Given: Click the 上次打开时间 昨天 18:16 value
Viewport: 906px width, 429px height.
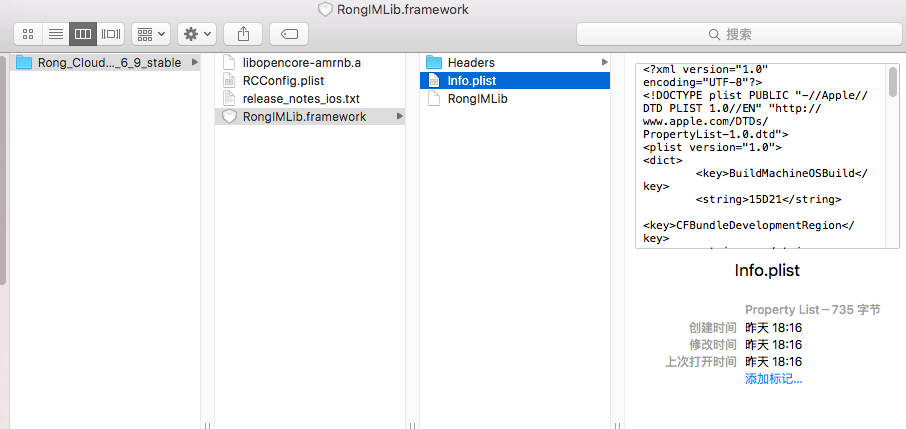Looking at the screenshot, I should [773, 362].
